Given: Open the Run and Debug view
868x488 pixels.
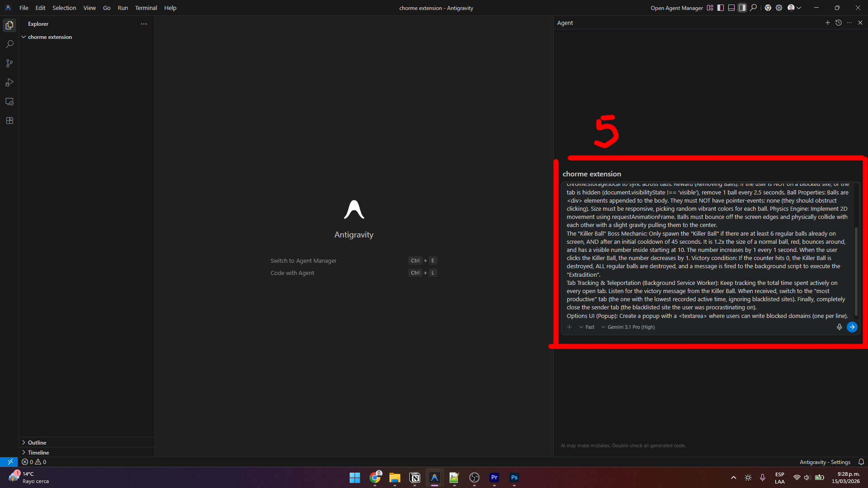Looking at the screenshot, I should [9, 82].
